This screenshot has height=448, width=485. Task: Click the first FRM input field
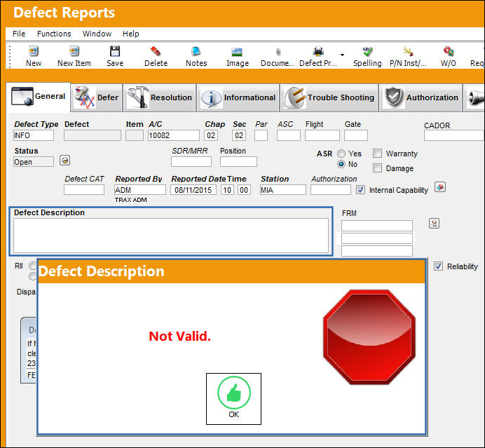[377, 226]
